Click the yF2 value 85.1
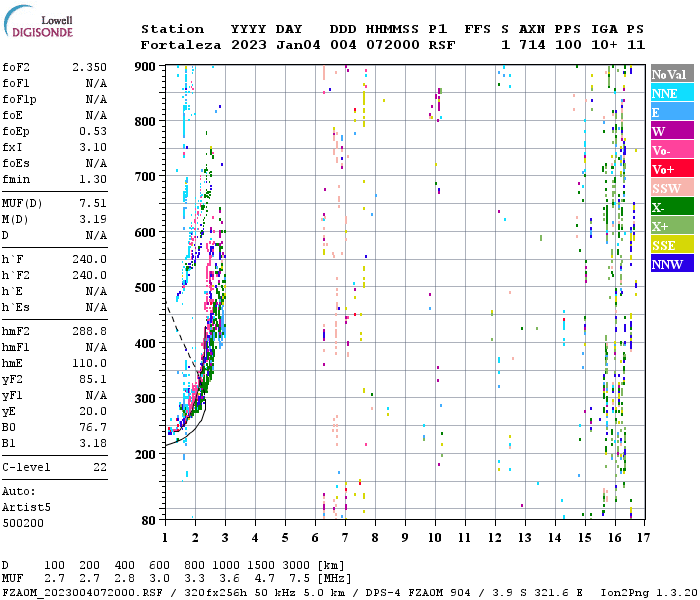The height and width of the screenshot is (600, 700). [93, 379]
